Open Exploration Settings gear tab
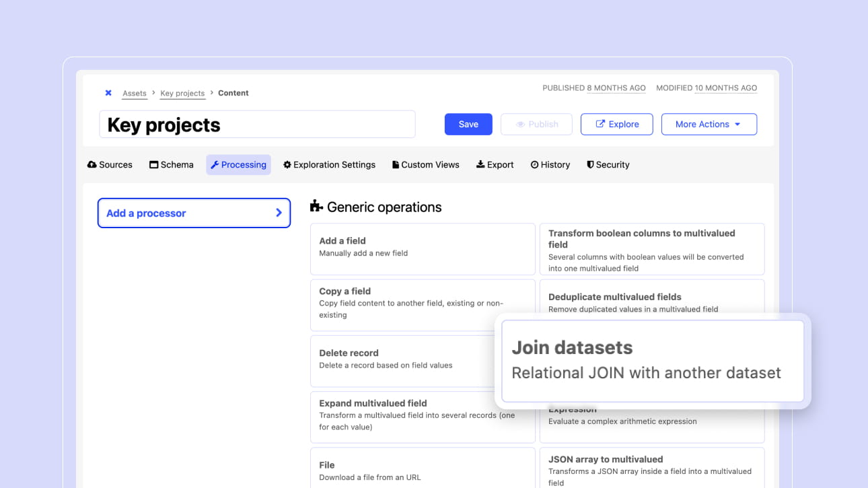Screen dimensions: 868x488 (x=329, y=165)
